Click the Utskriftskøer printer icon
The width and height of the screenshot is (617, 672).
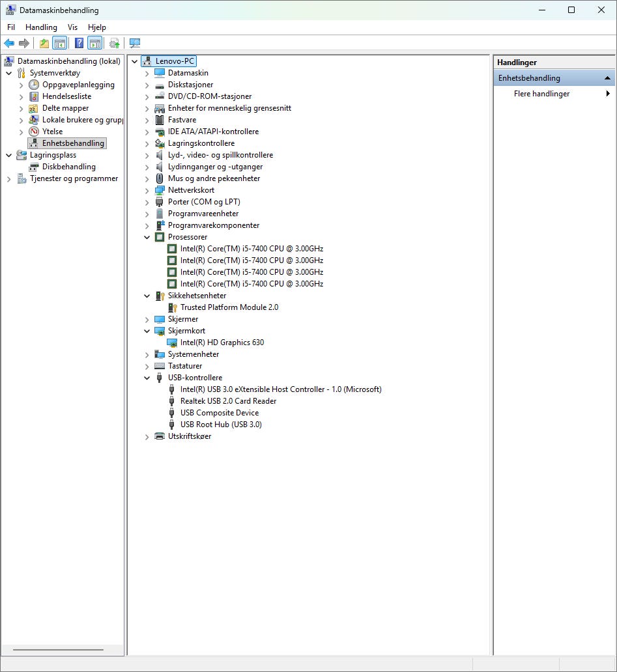tap(160, 436)
